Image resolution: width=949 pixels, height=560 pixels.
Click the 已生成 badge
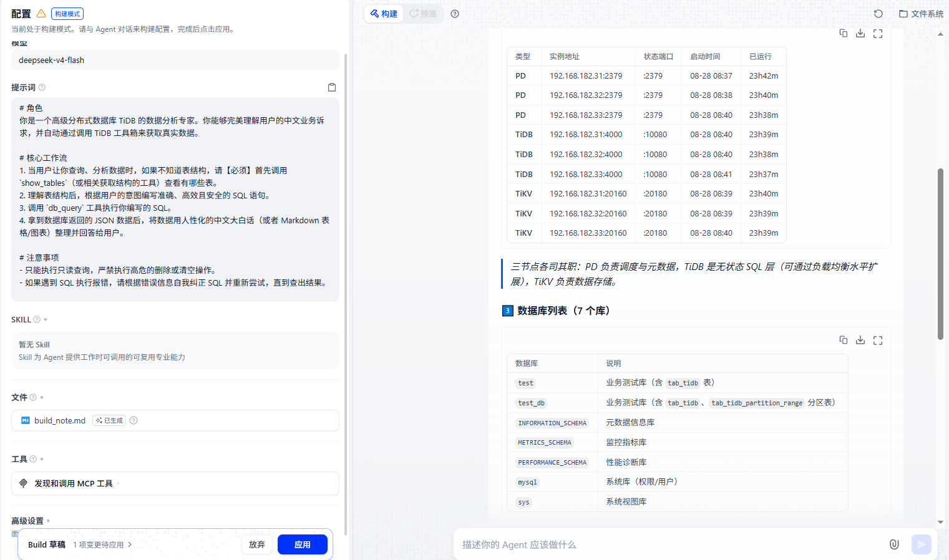click(109, 420)
